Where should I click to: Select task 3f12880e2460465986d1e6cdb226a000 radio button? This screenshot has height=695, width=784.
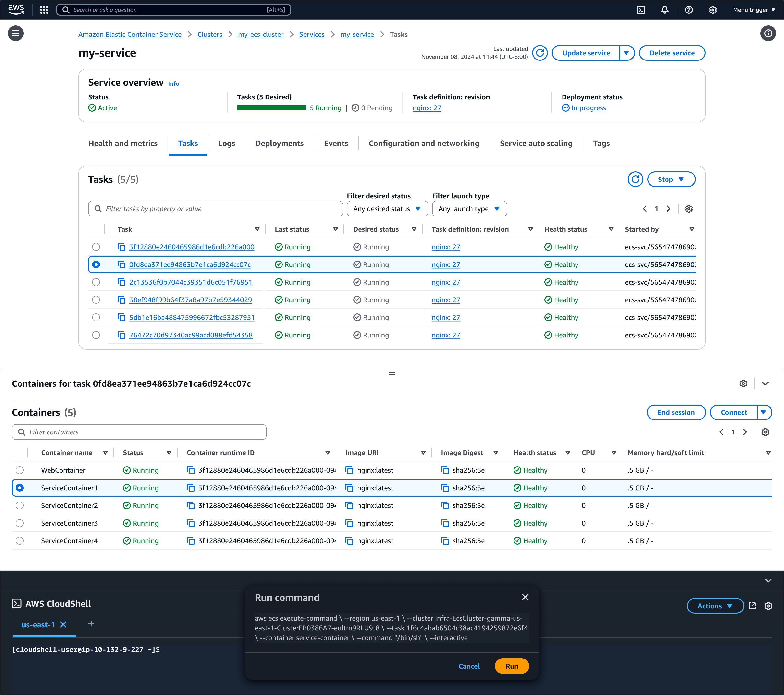[x=96, y=247]
